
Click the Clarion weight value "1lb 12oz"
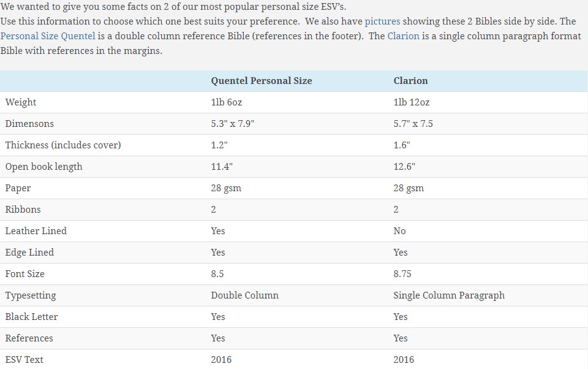tap(412, 102)
